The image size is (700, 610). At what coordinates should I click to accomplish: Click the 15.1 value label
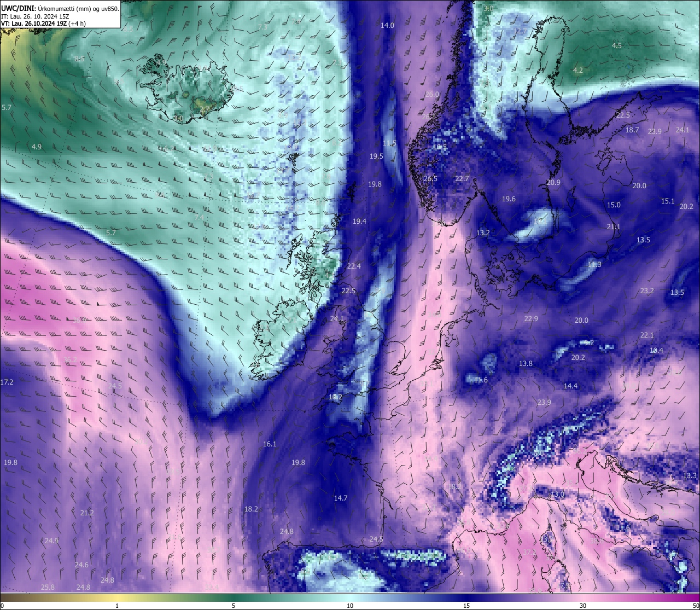point(668,201)
